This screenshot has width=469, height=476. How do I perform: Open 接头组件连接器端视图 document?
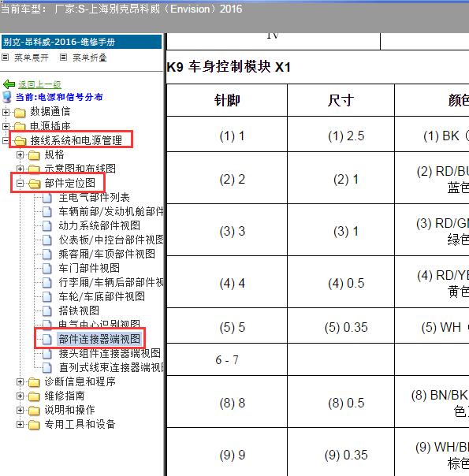[x=110, y=353]
